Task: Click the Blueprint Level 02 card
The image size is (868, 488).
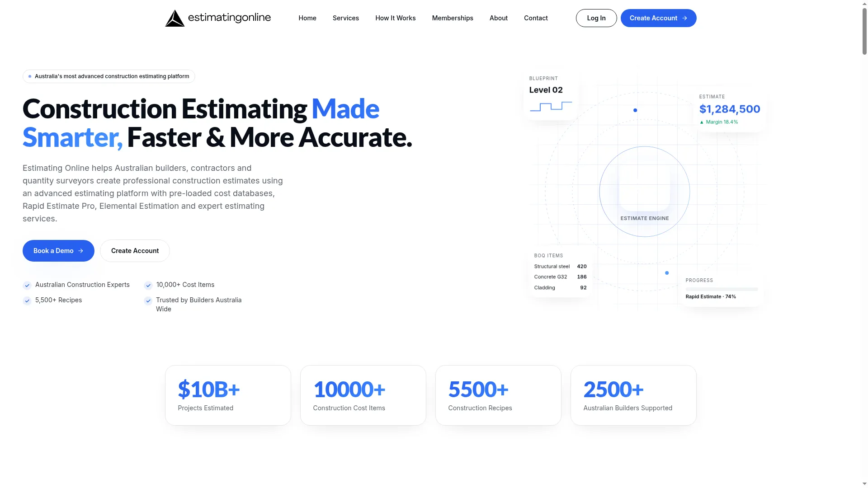Action: (551, 94)
